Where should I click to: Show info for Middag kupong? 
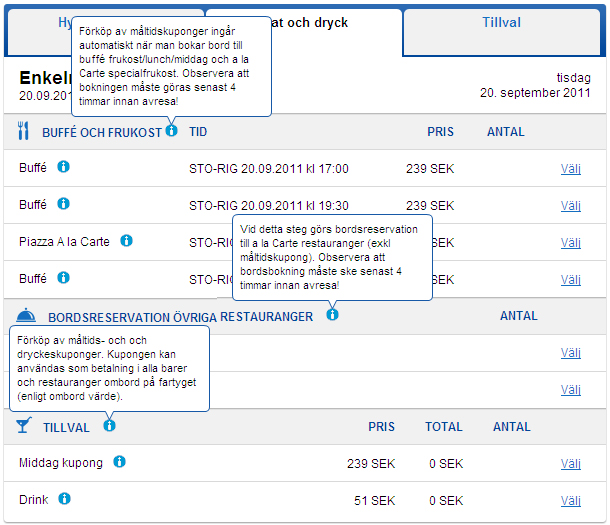(119, 462)
